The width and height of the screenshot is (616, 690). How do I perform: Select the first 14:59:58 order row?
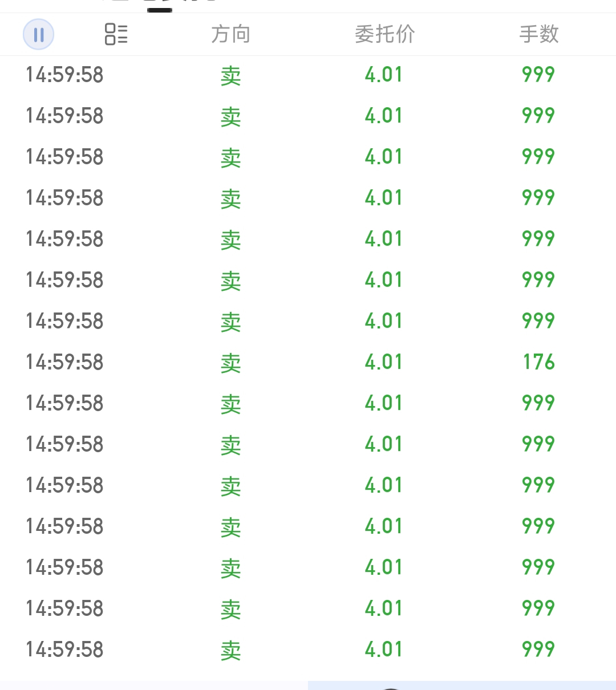(x=308, y=75)
